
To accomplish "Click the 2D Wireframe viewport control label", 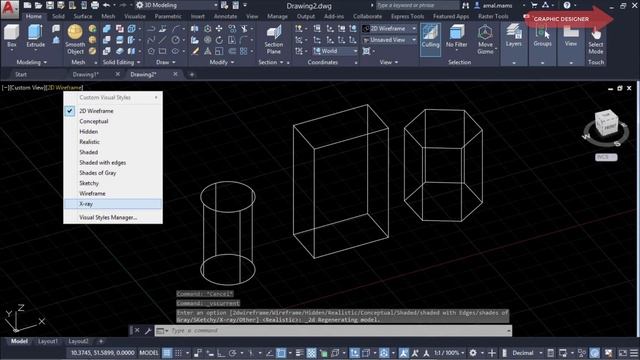I will coord(64,87).
